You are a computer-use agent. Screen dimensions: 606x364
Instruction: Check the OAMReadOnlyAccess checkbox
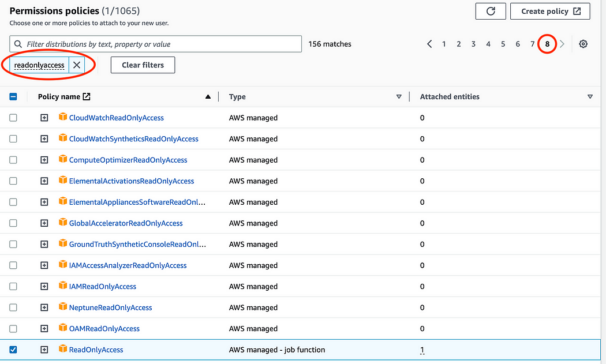click(x=13, y=328)
